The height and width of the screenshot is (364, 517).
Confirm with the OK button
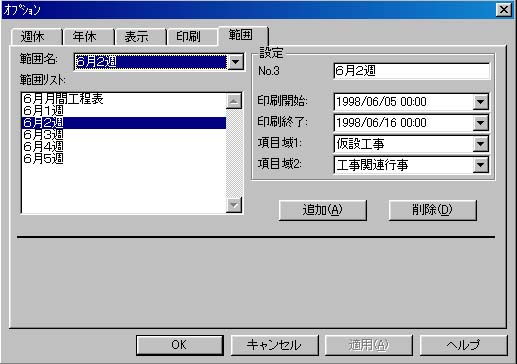pyautogui.click(x=180, y=345)
